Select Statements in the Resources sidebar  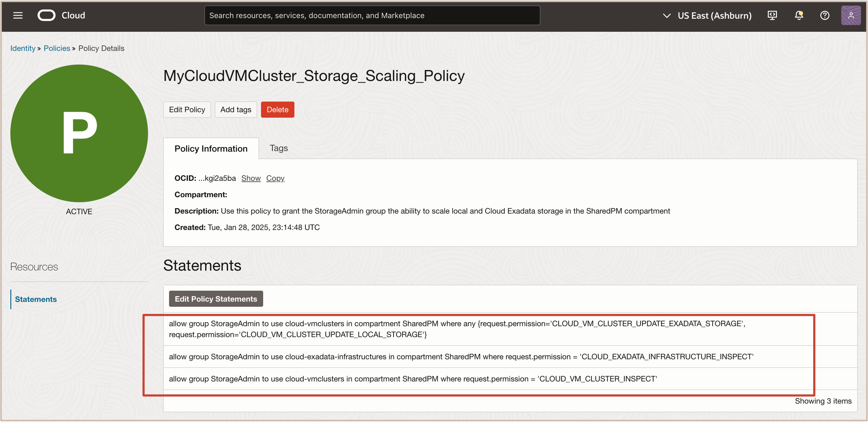coord(36,299)
